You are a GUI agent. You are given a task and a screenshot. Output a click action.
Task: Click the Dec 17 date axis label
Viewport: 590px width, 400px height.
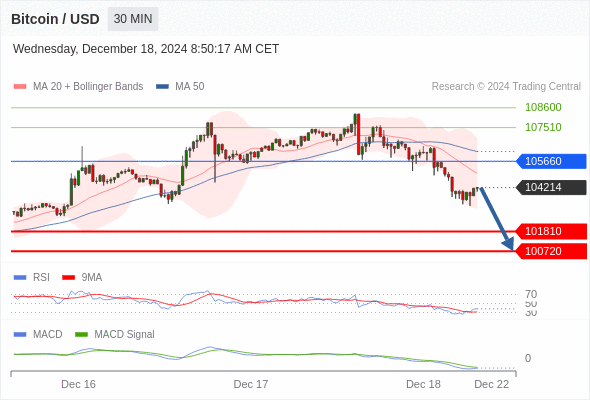pyautogui.click(x=251, y=384)
